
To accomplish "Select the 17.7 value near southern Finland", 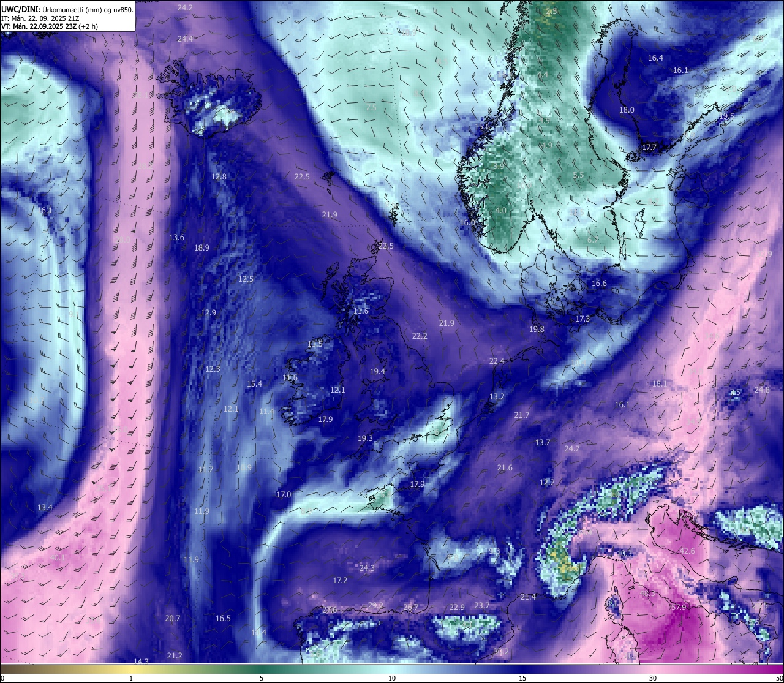I will tap(649, 147).
